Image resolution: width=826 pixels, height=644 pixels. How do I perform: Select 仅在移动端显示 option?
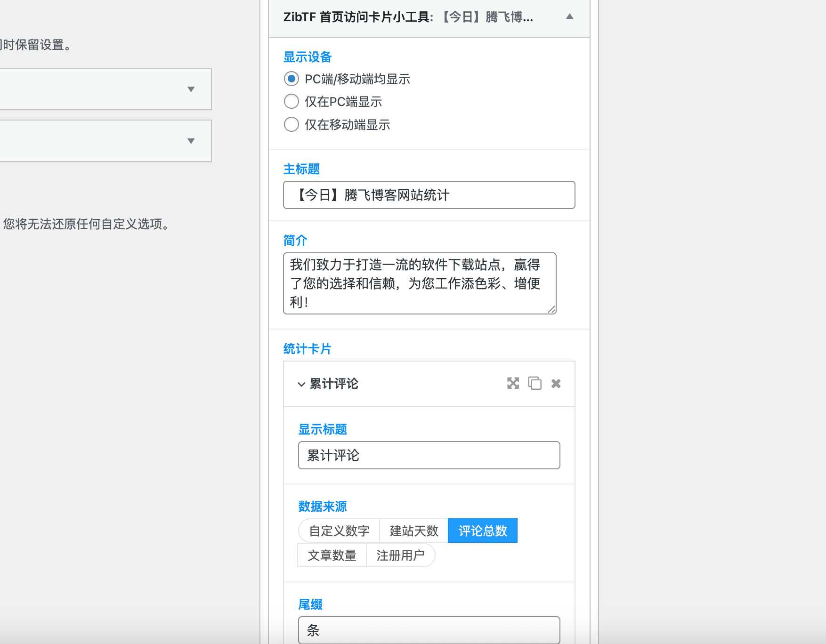coord(291,124)
